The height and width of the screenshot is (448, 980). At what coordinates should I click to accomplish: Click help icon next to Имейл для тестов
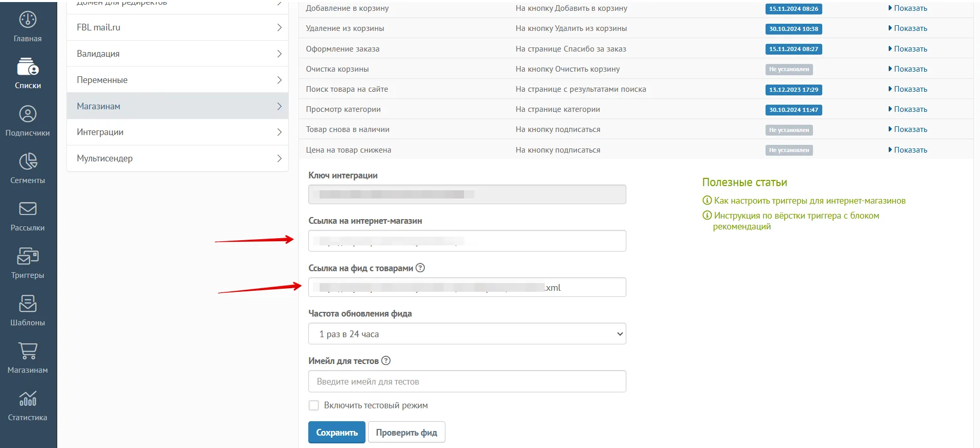[386, 361]
